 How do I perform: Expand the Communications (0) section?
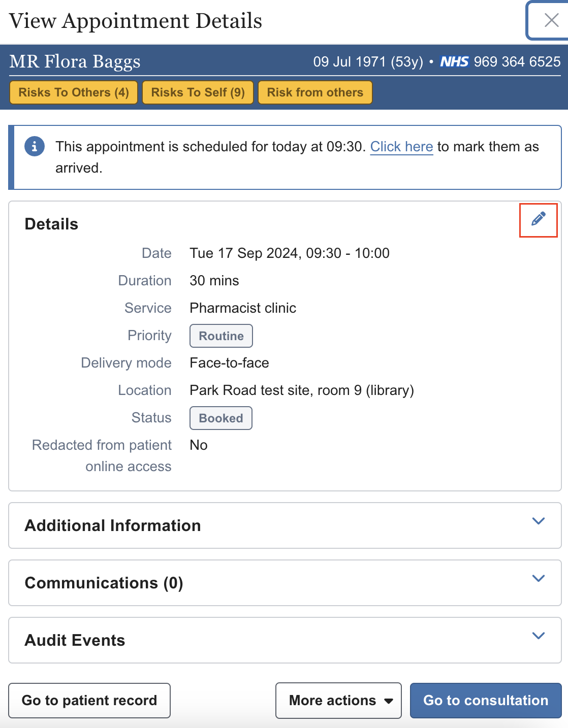[x=538, y=579]
